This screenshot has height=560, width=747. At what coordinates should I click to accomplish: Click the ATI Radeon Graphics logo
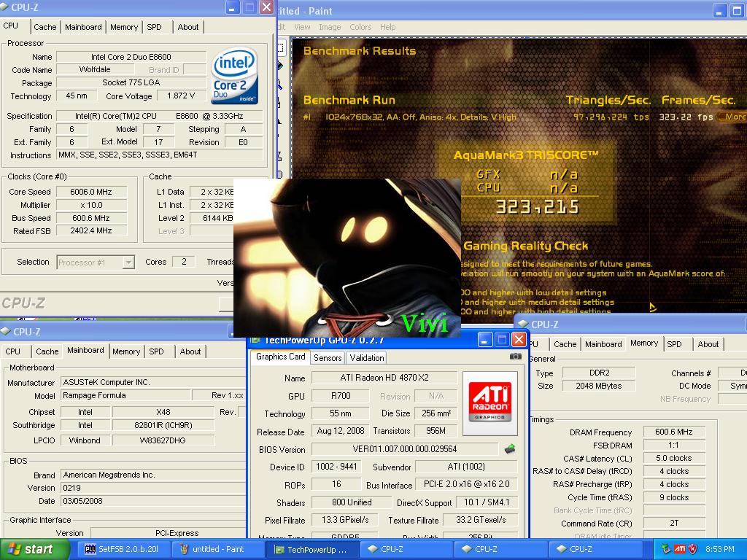[490, 402]
